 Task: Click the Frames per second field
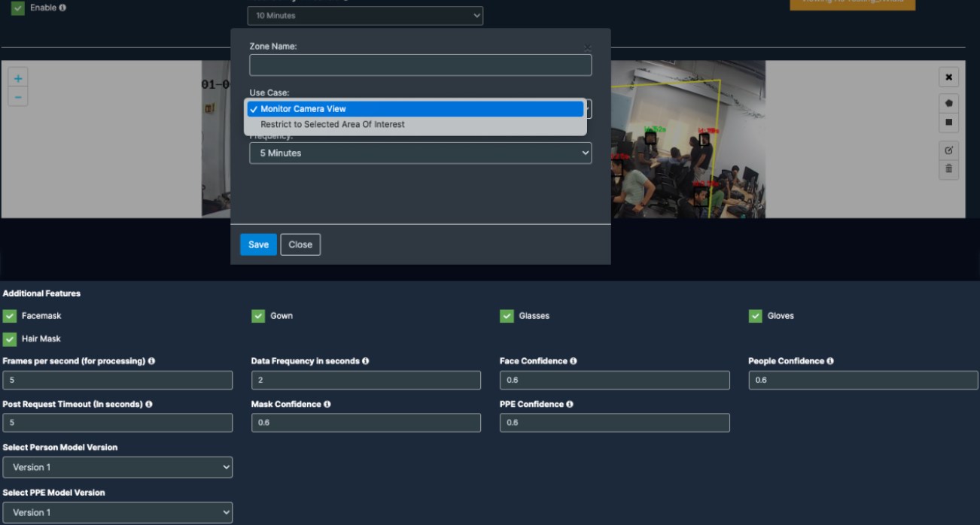(117, 380)
